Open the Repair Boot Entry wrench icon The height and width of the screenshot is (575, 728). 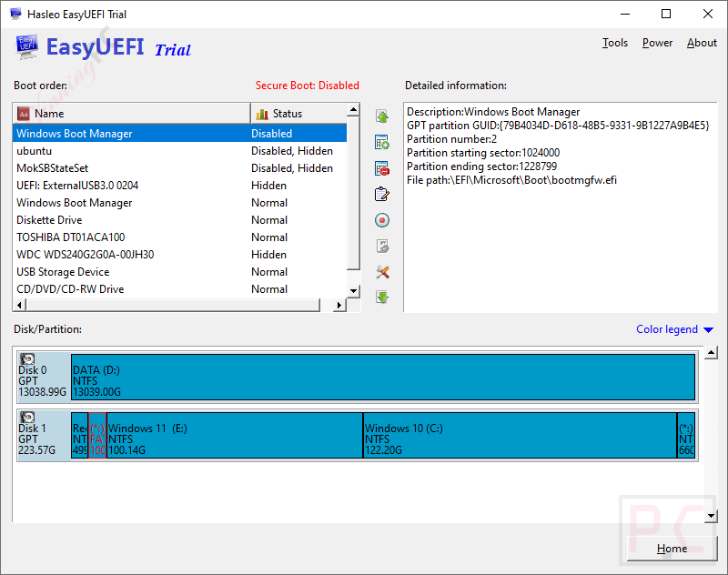(382, 271)
